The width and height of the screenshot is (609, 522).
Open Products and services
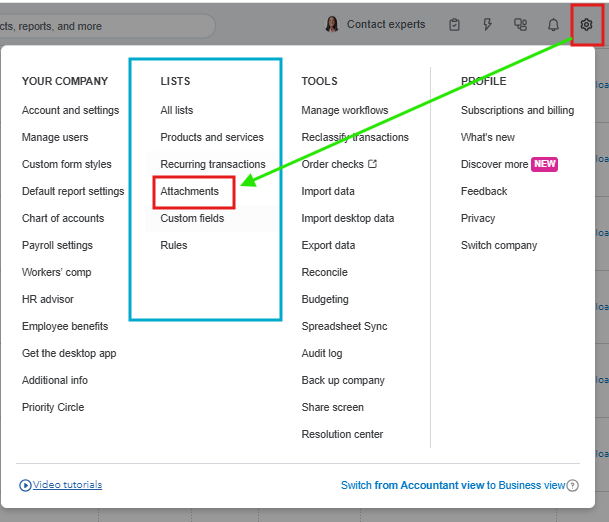(x=212, y=137)
